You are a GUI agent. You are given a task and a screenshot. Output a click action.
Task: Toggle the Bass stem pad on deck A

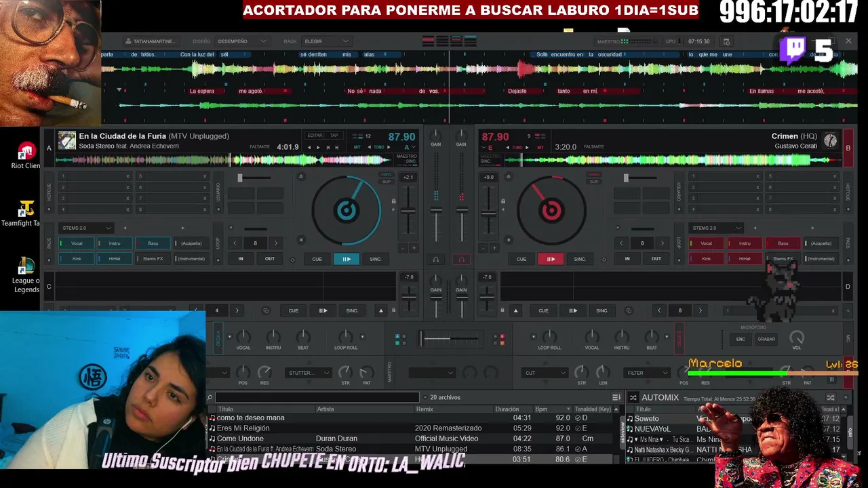click(153, 243)
